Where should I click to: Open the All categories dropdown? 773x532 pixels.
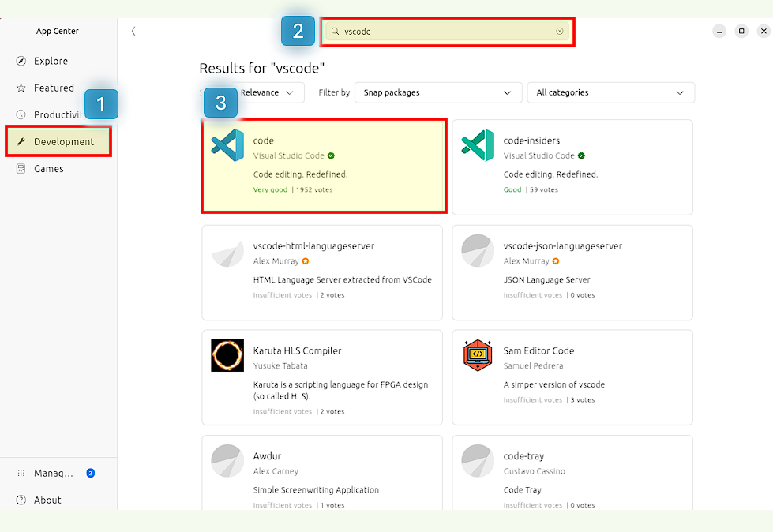611,92
